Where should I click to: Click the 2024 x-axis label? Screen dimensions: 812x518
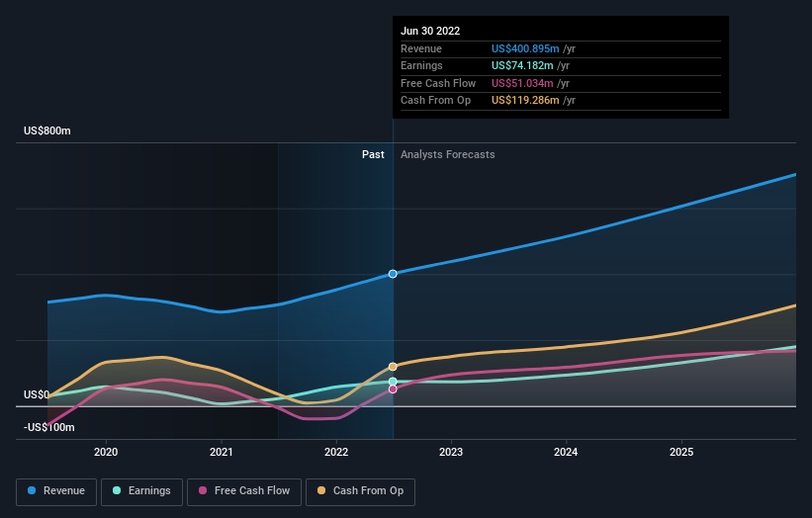[x=566, y=453]
